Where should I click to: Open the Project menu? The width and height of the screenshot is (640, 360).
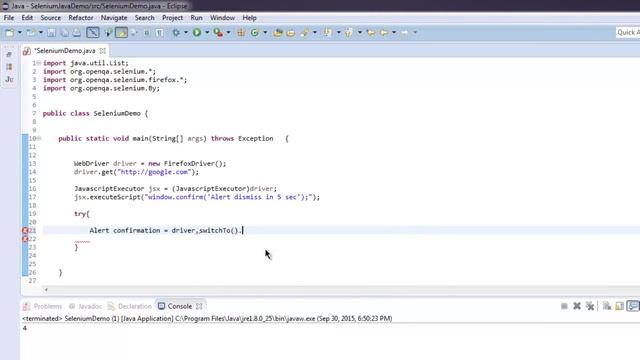[x=173, y=18]
